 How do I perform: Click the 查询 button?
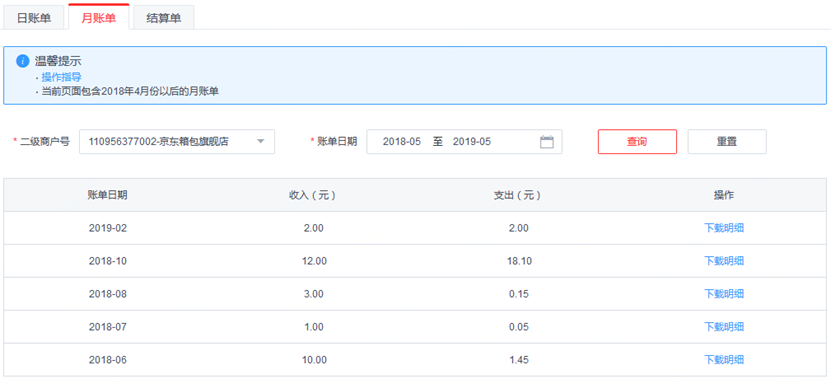tap(637, 142)
